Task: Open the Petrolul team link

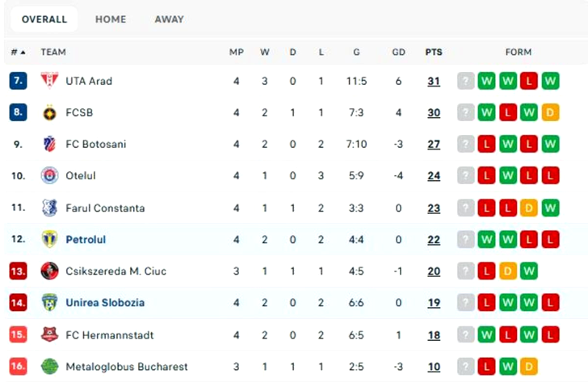Action: click(86, 240)
